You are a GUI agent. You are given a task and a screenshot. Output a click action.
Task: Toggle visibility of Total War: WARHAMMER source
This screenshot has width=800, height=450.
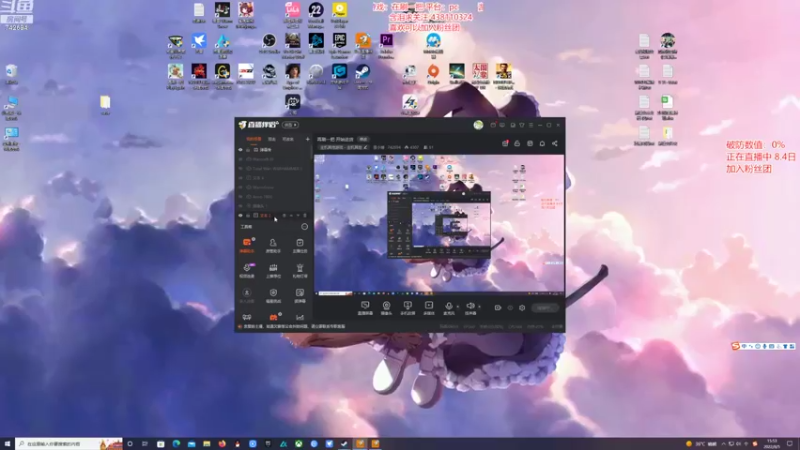(241, 168)
